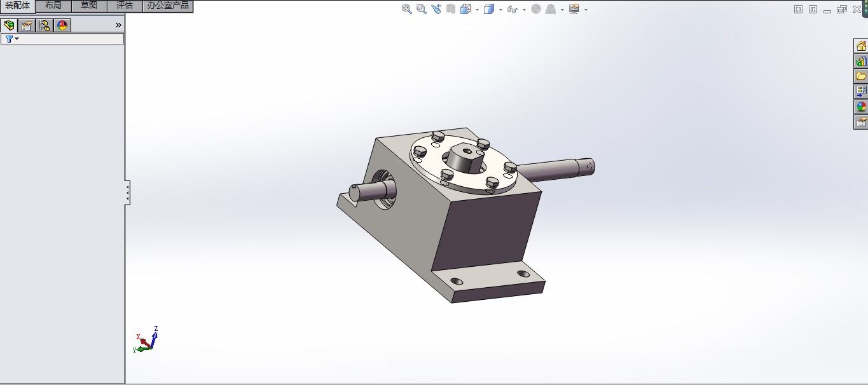
Task: Click the FeatureManager filter input field
Action: click(70, 38)
